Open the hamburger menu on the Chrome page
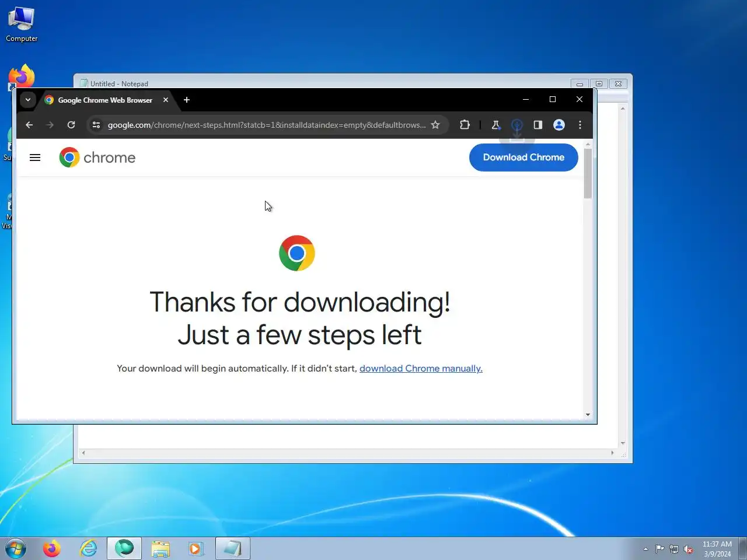Viewport: 747px width, 560px height. pos(35,157)
